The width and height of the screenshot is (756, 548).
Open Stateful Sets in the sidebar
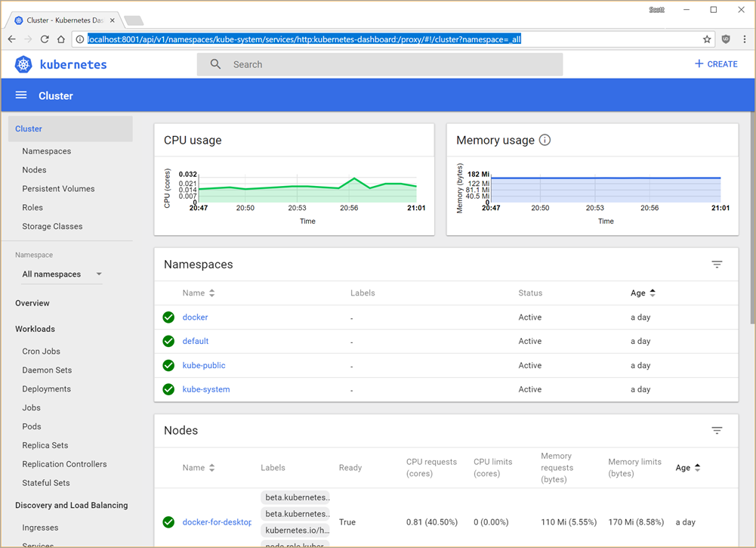(x=46, y=483)
